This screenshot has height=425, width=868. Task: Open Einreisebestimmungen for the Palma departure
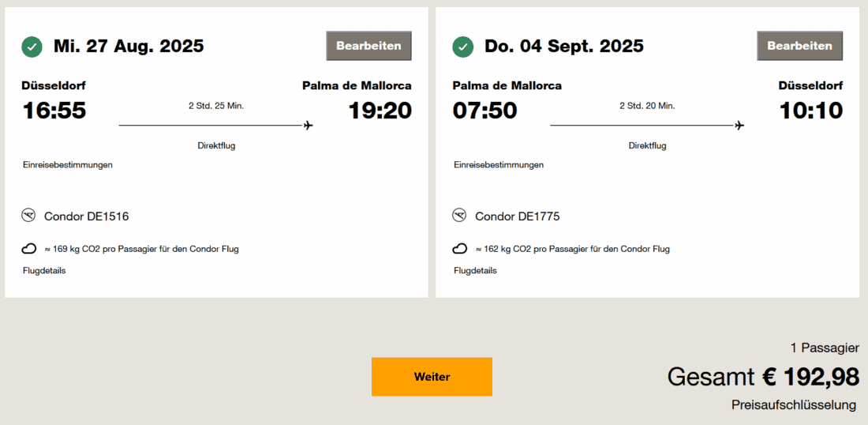tap(499, 165)
